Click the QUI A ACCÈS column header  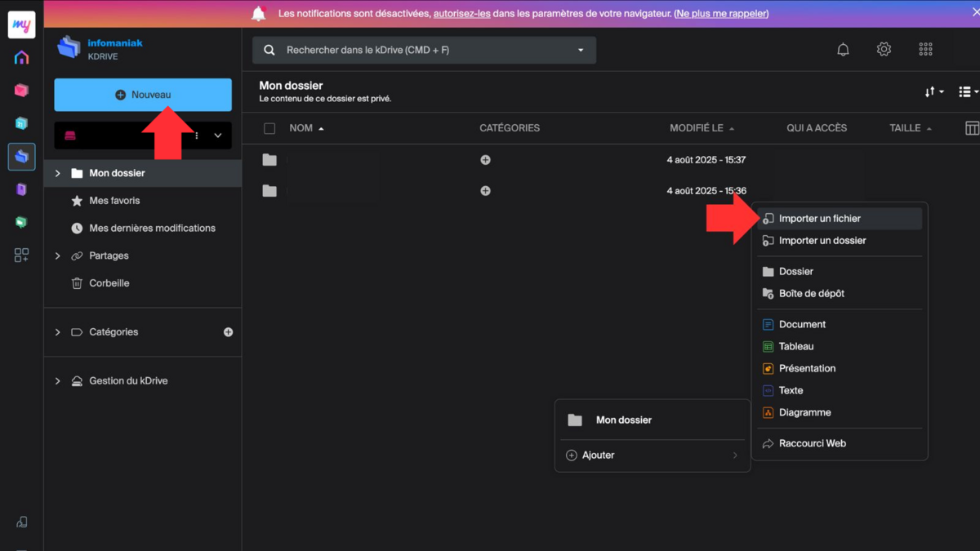coord(817,128)
